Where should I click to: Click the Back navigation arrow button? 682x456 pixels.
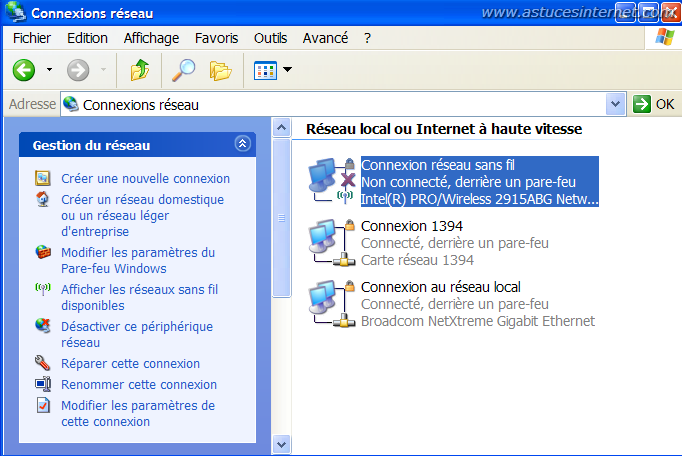click(24, 70)
